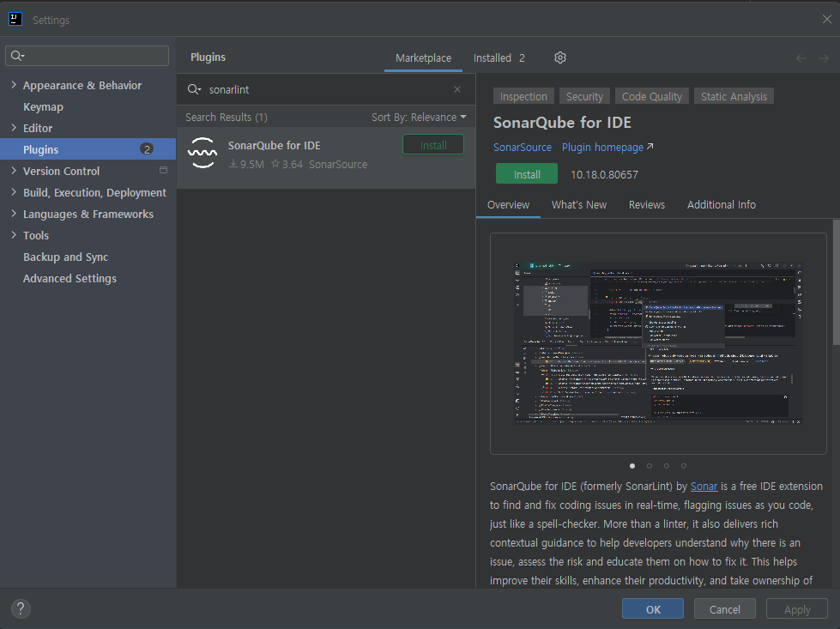840x629 pixels.
Task: Navigate back with the left arrow
Action: 801,57
